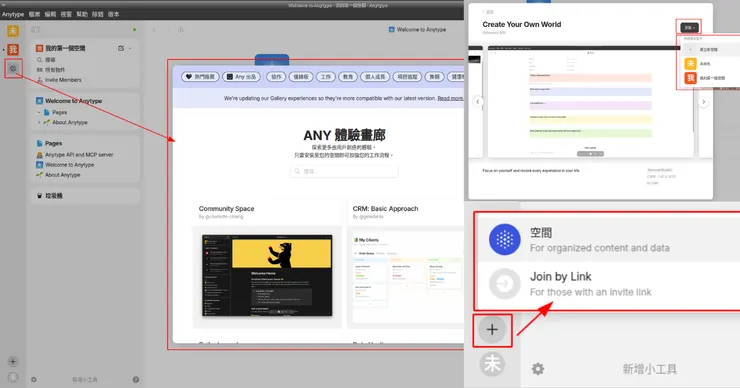This screenshot has width=740, height=388.
Task: Open the Welcome to Anytype widget header
Action: (69, 101)
